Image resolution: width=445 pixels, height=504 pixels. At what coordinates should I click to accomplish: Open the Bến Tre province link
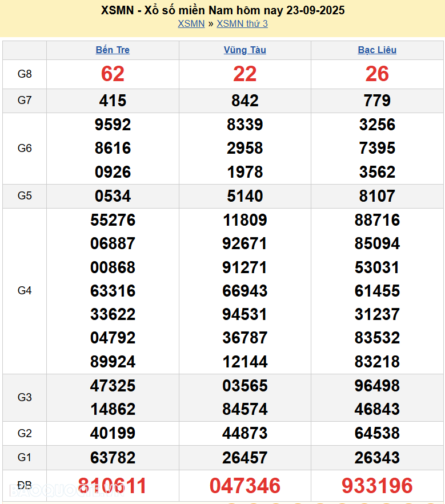pyautogui.click(x=113, y=50)
